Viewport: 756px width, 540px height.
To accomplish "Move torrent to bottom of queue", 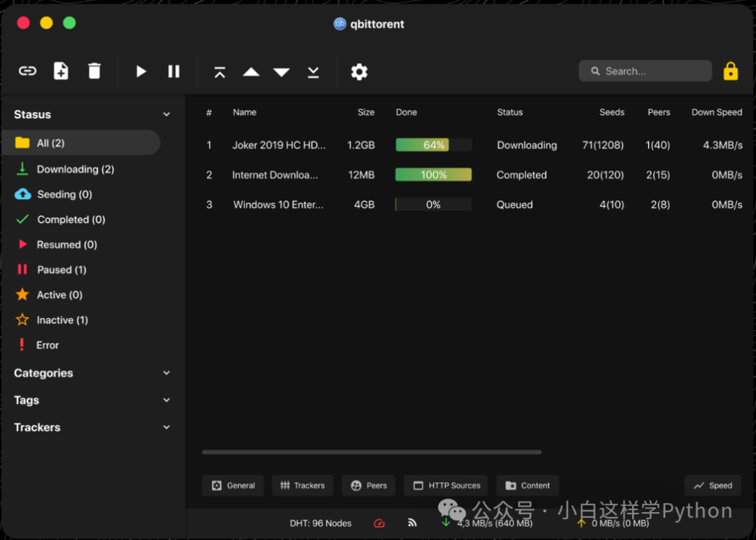I will [314, 72].
